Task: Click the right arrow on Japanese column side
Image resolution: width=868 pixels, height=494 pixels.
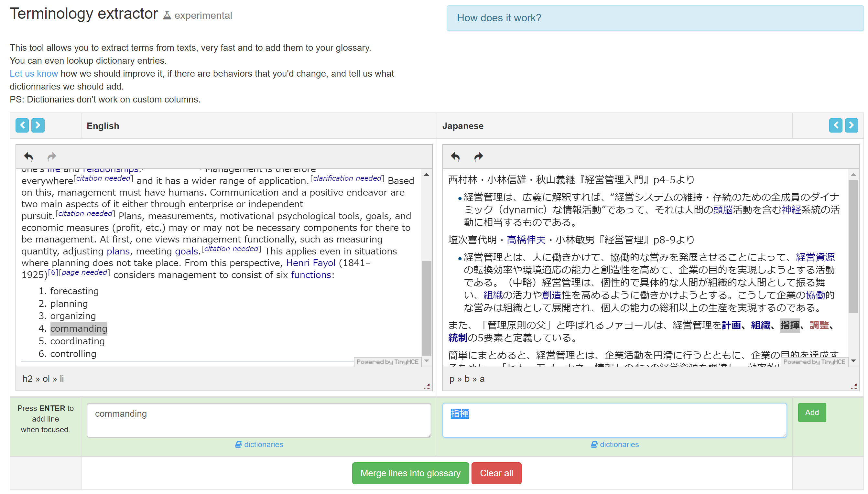Action: (x=851, y=125)
